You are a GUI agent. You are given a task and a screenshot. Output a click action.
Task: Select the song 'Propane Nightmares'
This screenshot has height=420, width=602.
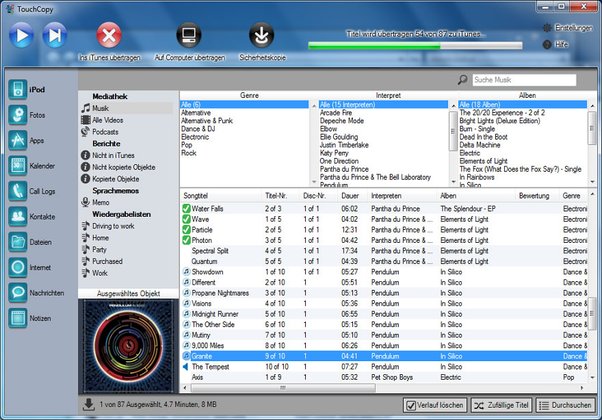click(220, 293)
